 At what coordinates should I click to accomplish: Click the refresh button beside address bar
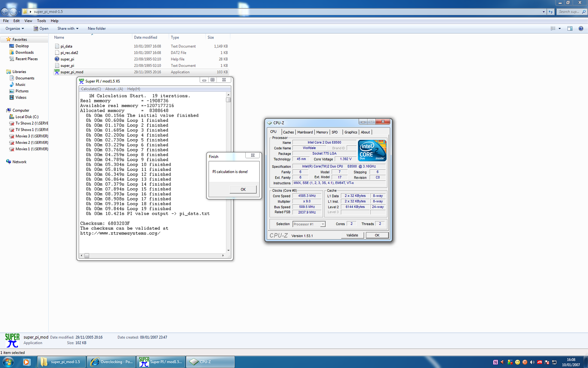tap(551, 12)
